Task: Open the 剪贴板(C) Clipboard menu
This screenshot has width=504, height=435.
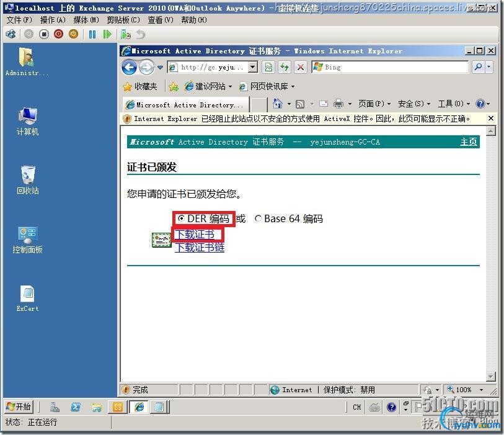Action: click(x=123, y=20)
